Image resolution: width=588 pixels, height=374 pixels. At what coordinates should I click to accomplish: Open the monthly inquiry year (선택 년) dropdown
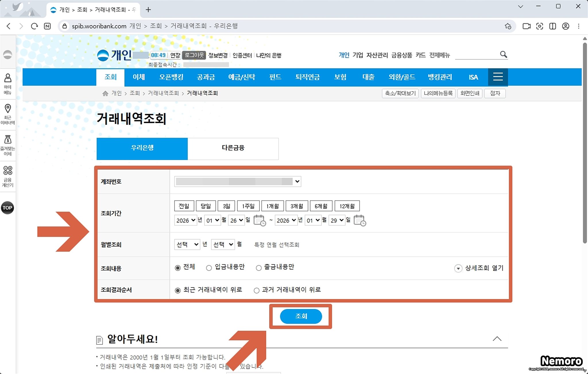click(x=187, y=244)
